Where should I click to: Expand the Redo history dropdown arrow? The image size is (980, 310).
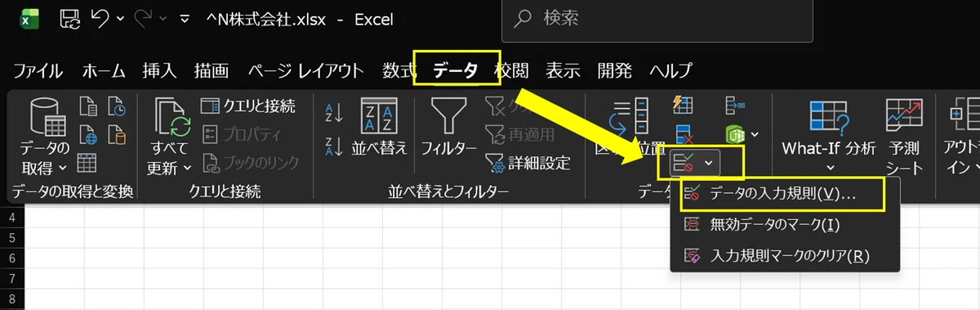162,18
